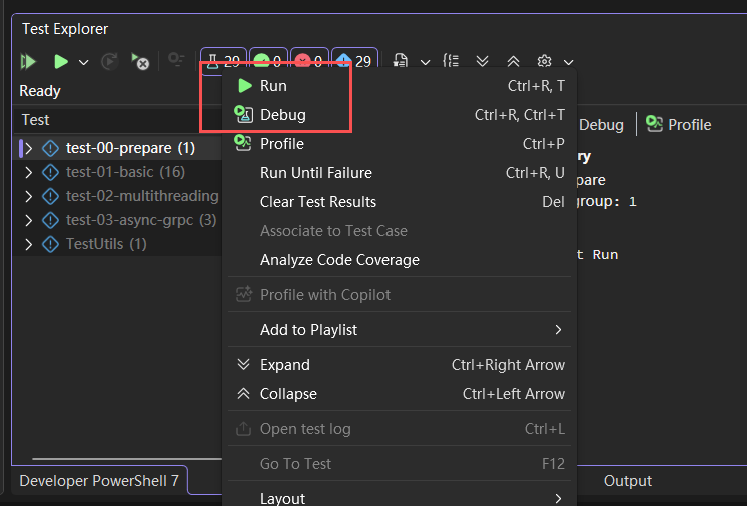Click not-run status icon of test-02-multithreading
The width and height of the screenshot is (747, 506).
(50, 196)
